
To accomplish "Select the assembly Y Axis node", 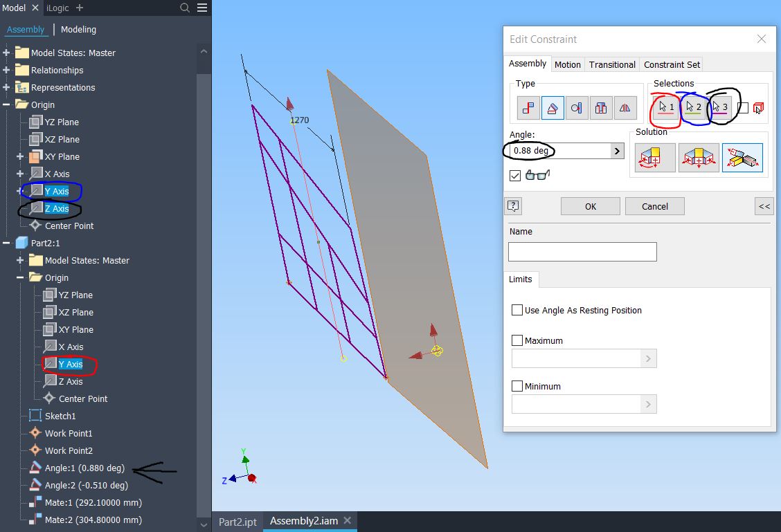I will [x=56, y=191].
